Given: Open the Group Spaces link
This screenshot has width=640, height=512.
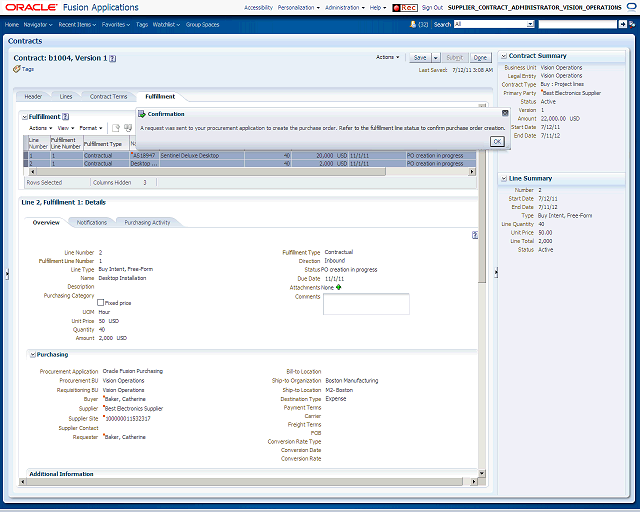Looking at the screenshot, I should tap(202, 24).
